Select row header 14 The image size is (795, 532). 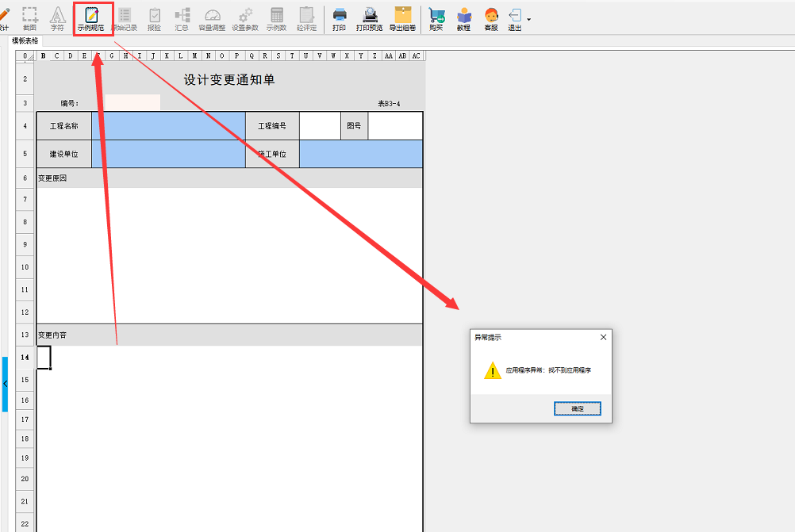(x=25, y=358)
